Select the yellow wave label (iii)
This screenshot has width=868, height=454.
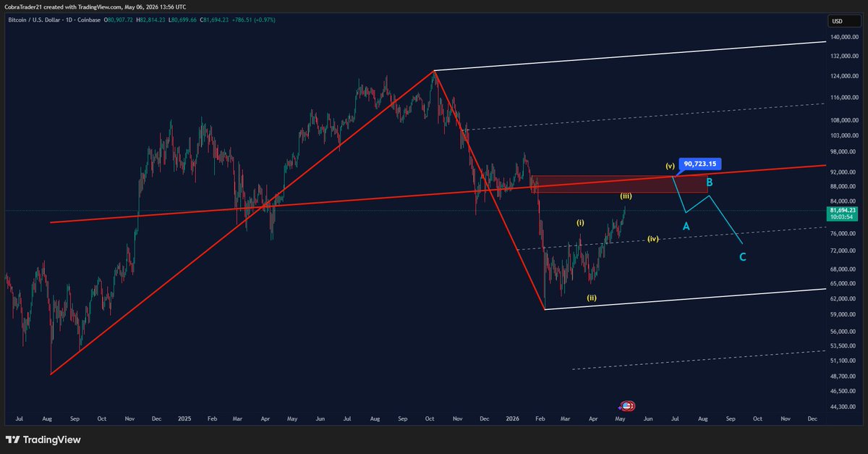point(627,196)
